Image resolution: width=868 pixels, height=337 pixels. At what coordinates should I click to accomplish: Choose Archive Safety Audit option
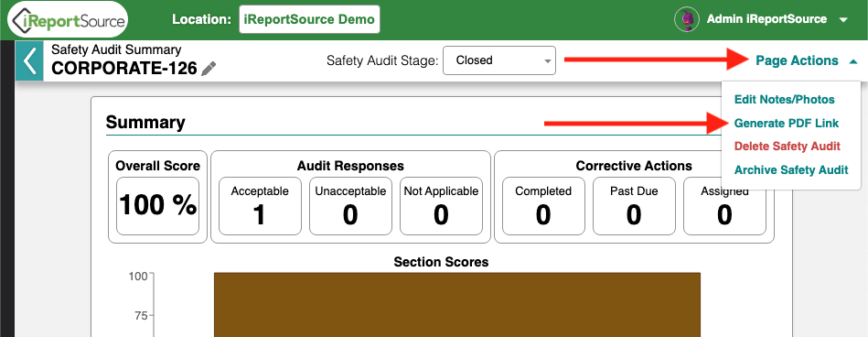(x=791, y=169)
